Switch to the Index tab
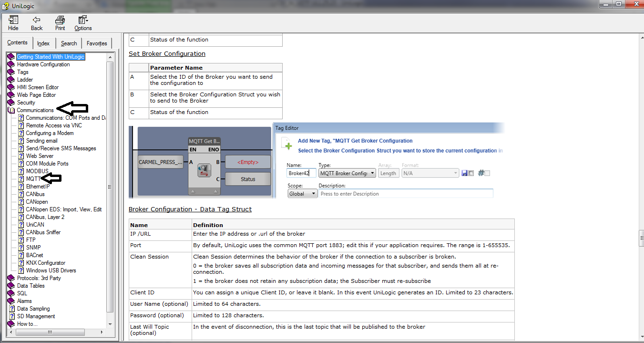 [43, 43]
